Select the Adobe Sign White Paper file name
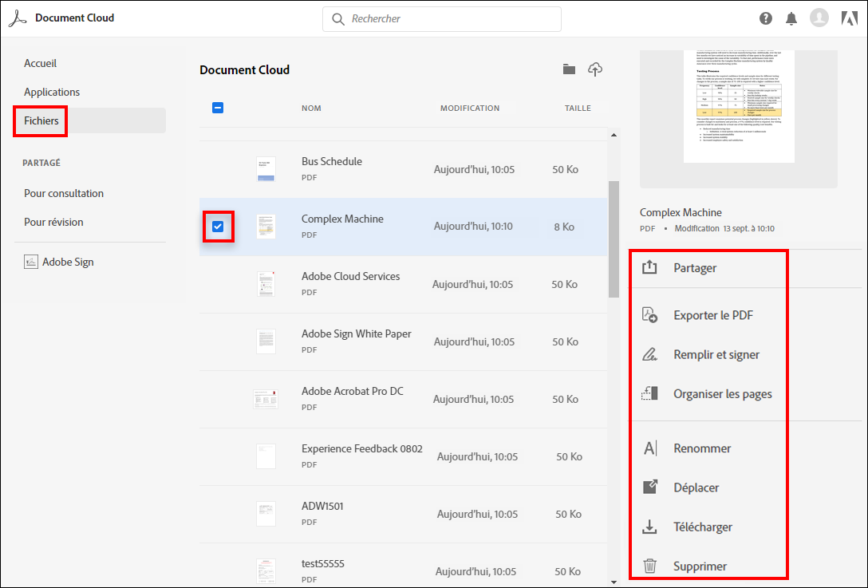The height and width of the screenshot is (588, 868). tap(356, 333)
